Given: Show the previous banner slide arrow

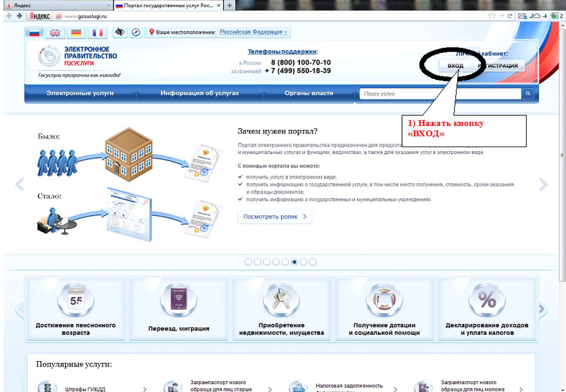Looking at the screenshot, I should click(x=20, y=184).
